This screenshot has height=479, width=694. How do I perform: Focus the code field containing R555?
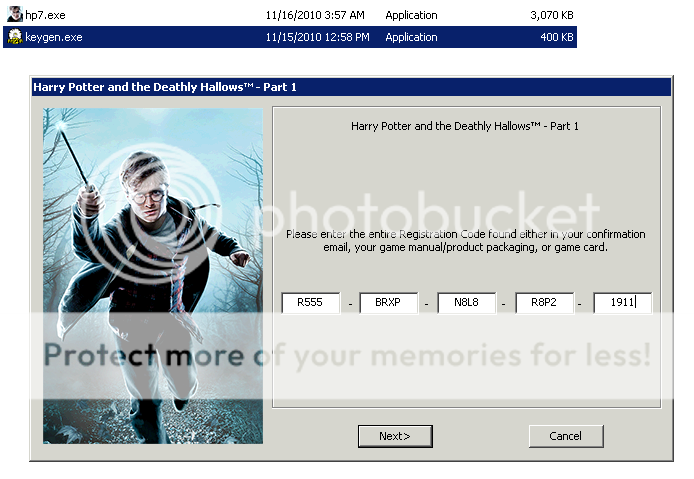(x=310, y=303)
